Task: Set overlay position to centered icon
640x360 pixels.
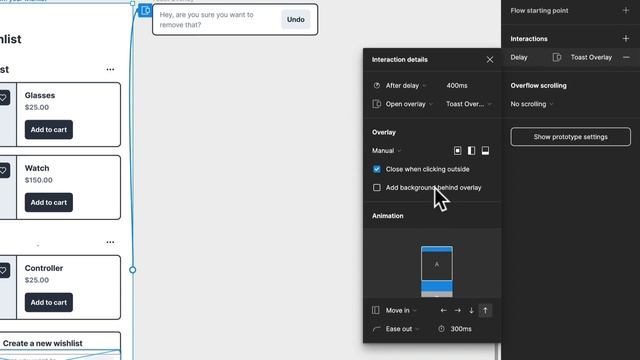Action: pyautogui.click(x=458, y=151)
